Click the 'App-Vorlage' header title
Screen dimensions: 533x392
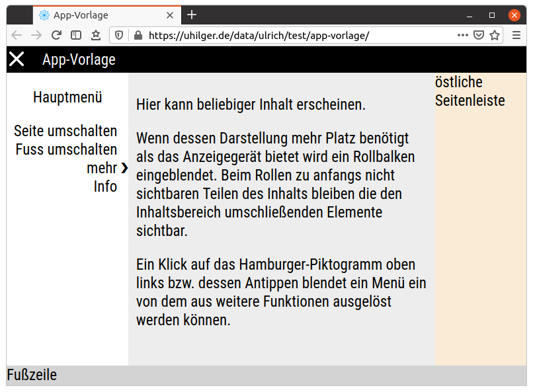79,59
